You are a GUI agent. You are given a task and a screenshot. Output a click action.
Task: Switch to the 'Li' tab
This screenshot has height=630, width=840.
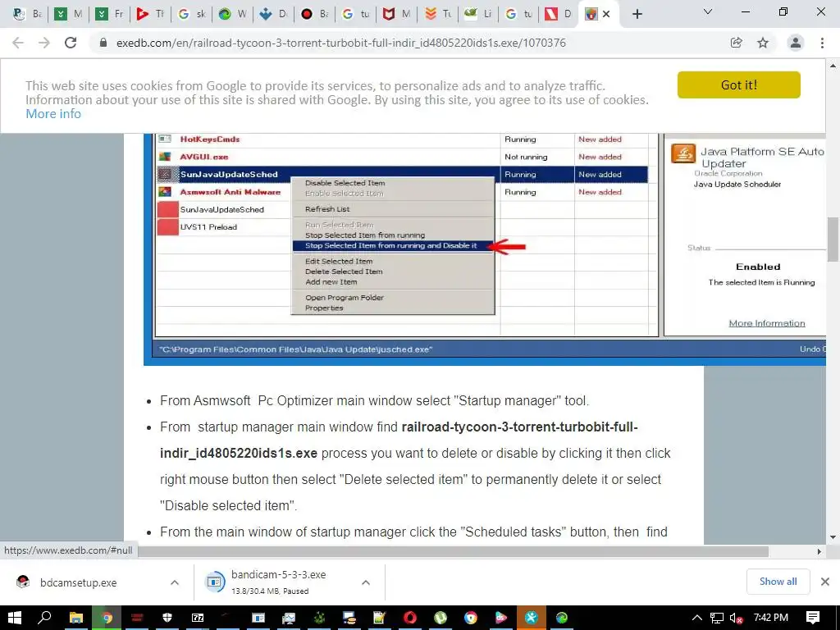coord(479,14)
